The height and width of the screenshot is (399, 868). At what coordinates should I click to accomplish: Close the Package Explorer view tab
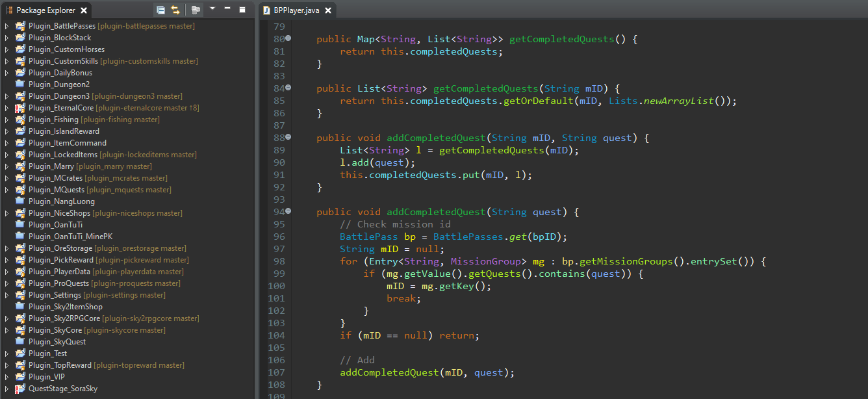[x=83, y=10]
